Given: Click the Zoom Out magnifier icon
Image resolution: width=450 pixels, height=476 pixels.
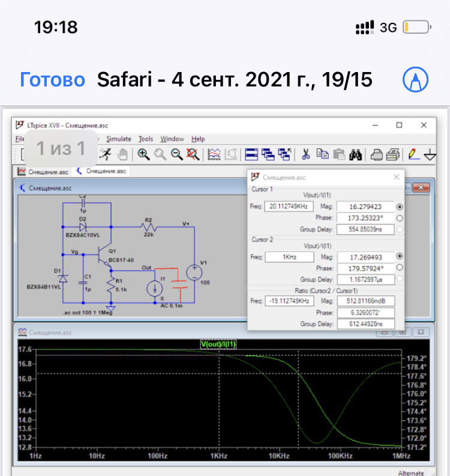Looking at the screenshot, I should click(176, 154).
